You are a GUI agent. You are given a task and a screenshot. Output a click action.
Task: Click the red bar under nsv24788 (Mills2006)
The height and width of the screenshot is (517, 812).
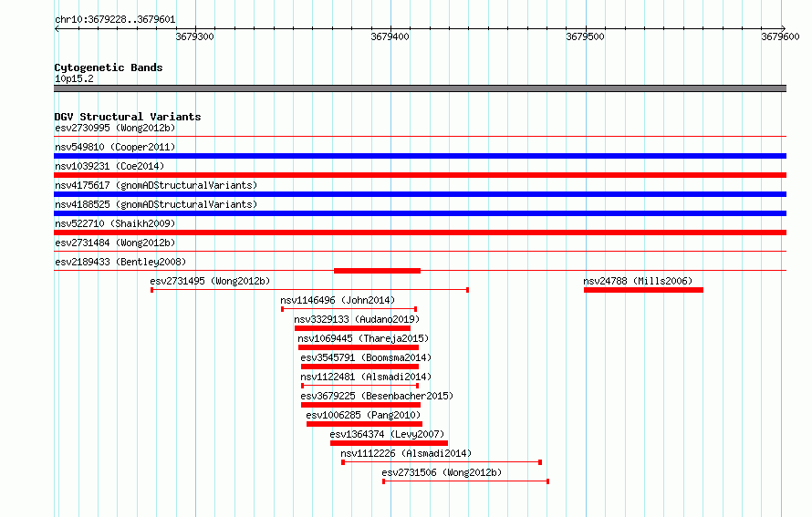pos(644,290)
